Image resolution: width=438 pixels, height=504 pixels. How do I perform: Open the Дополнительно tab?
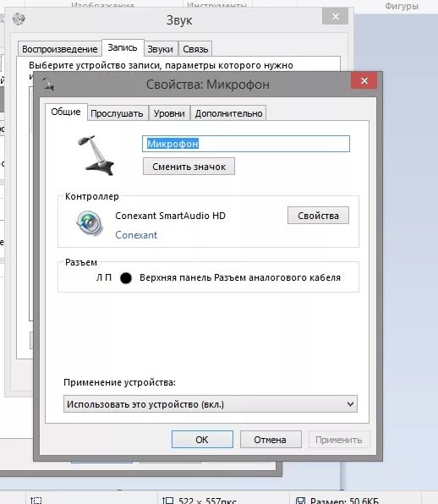pos(228,113)
